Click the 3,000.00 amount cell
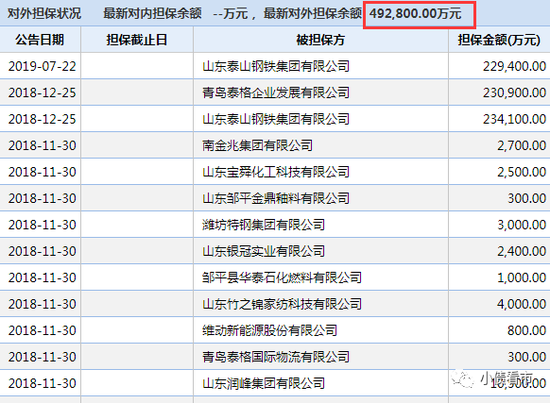Image resolution: width=550 pixels, height=403 pixels. click(x=522, y=225)
